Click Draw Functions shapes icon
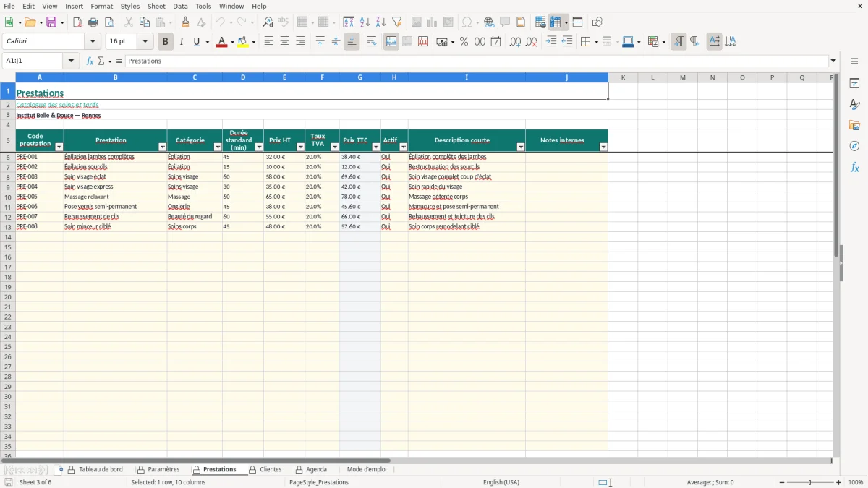868x488 pixels. (597, 22)
